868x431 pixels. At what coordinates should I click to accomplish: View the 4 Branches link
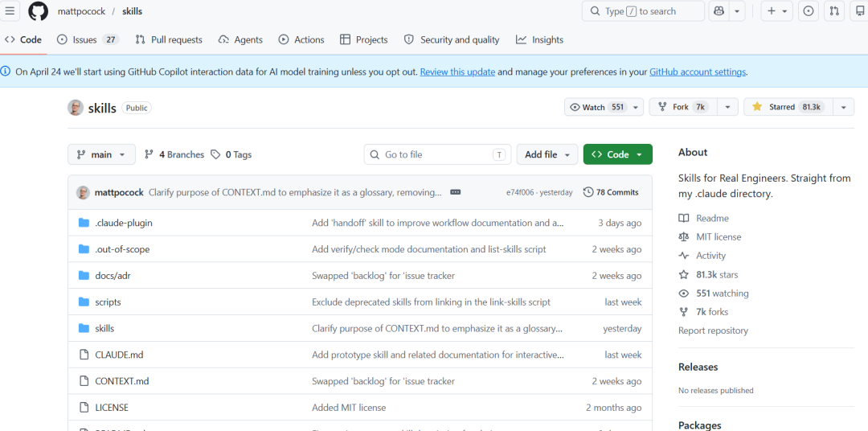[174, 154]
